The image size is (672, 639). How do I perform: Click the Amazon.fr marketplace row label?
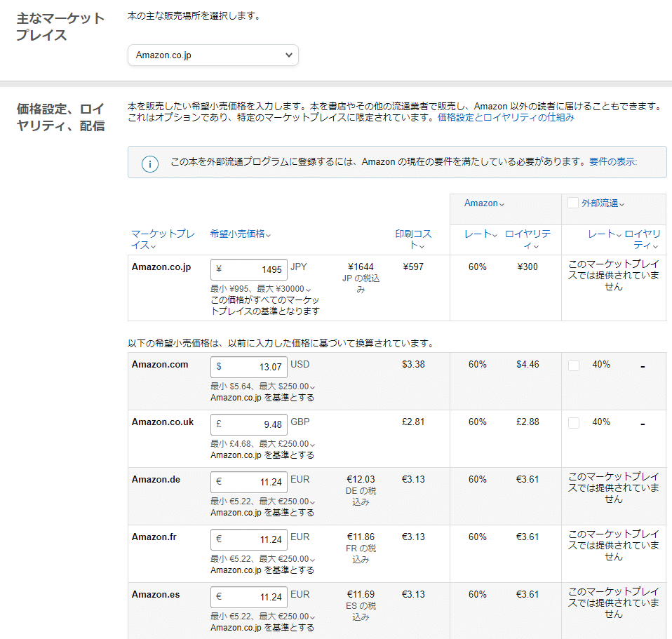click(154, 537)
